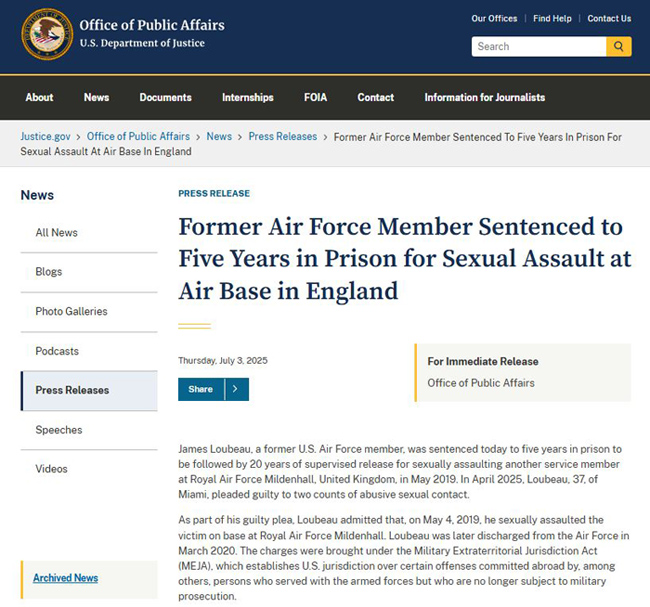Follow the Justice.gov breadcrumb link
This screenshot has height=607, width=650.
(x=46, y=136)
